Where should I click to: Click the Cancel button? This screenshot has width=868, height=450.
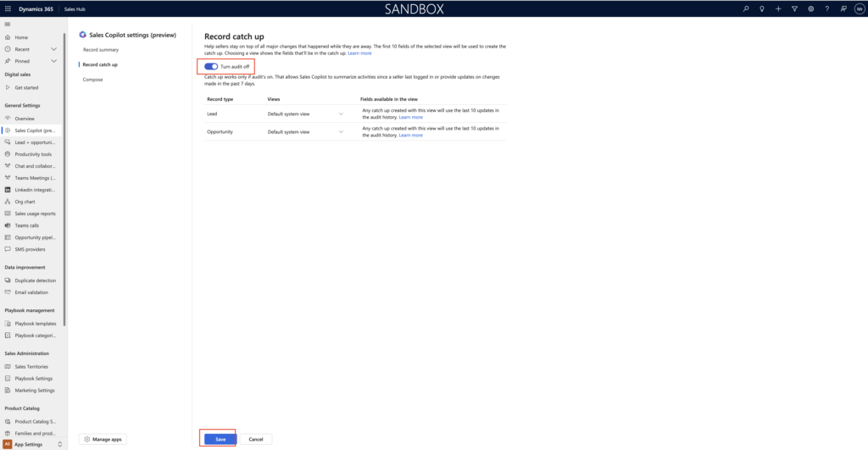pos(256,439)
